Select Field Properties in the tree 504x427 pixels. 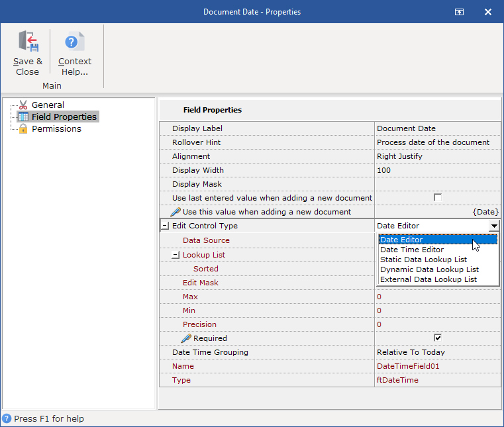click(x=64, y=117)
